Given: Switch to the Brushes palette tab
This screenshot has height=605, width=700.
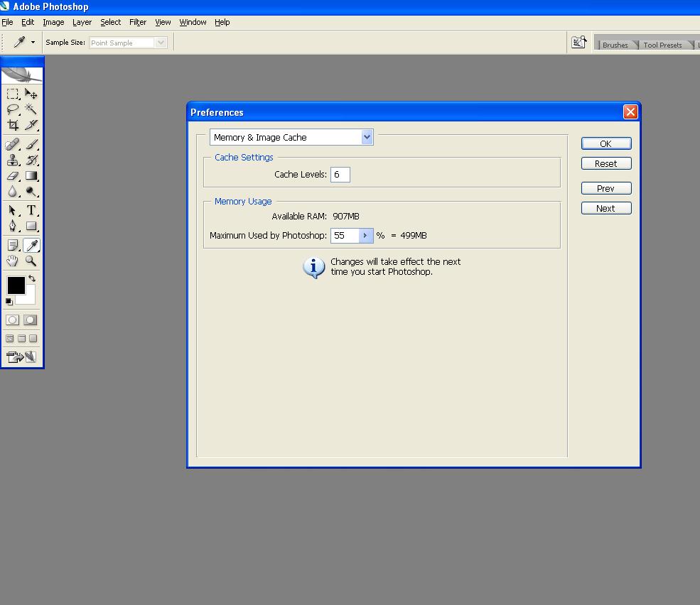Looking at the screenshot, I should [x=615, y=45].
